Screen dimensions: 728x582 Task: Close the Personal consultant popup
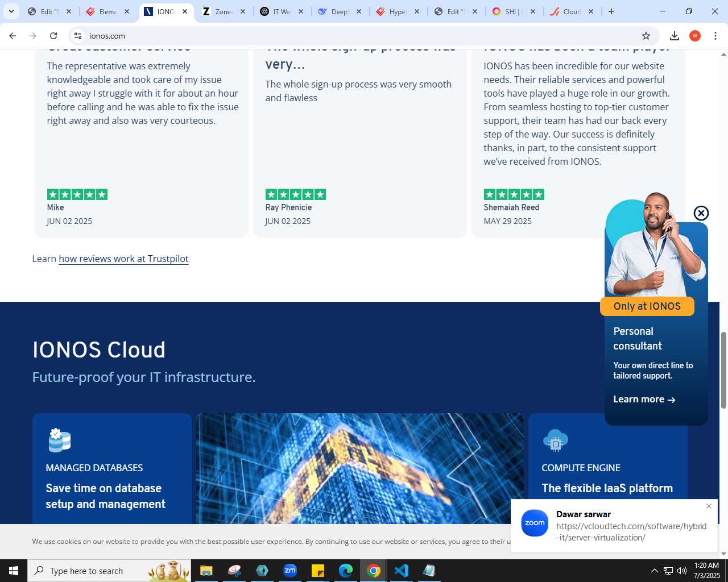click(x=701, y=213)
